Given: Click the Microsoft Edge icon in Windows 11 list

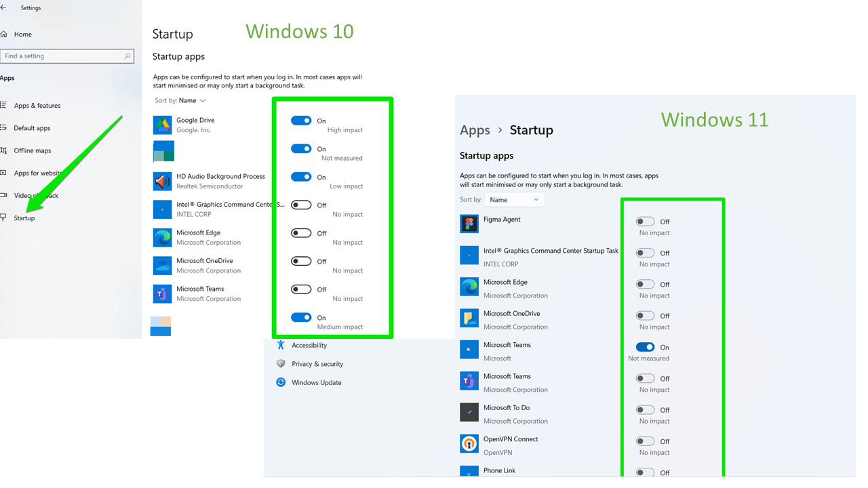Looking at the screenshot, I should [x=469, y=287].
